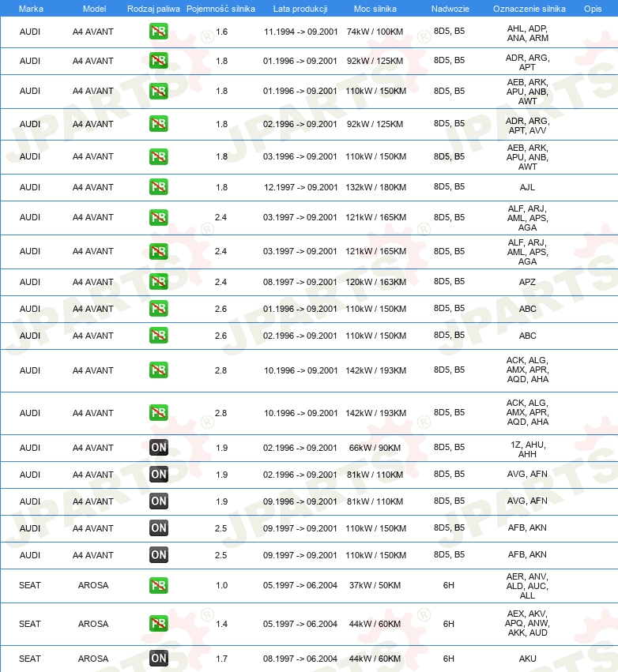Viewport: 618px width, 672px height.
Task: Click petrol icon in 2.6 02.1996 ABC row
Action: [x=158, y=335]
